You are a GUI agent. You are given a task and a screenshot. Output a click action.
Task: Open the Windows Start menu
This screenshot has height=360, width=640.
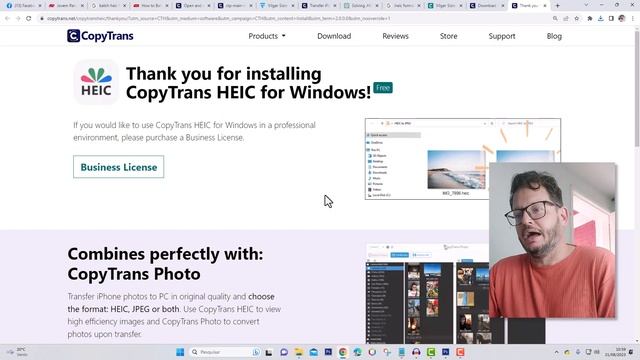[180, 352]
